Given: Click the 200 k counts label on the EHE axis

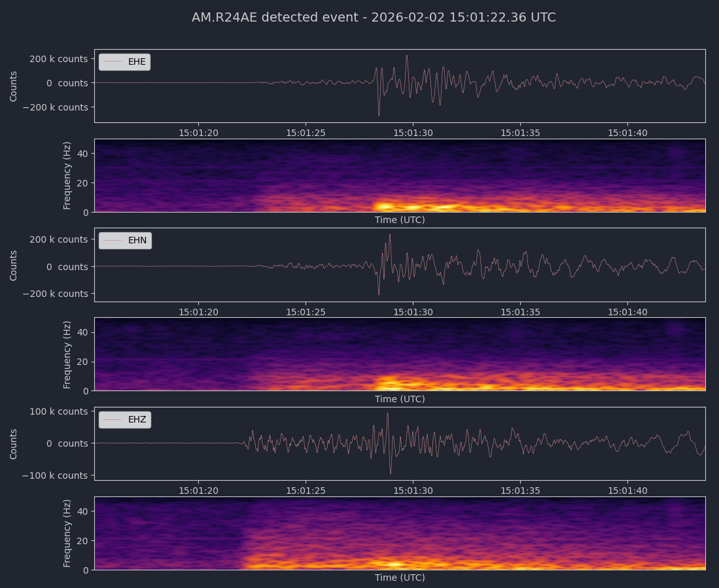Looking at the screenshot, I should point(60,59).
